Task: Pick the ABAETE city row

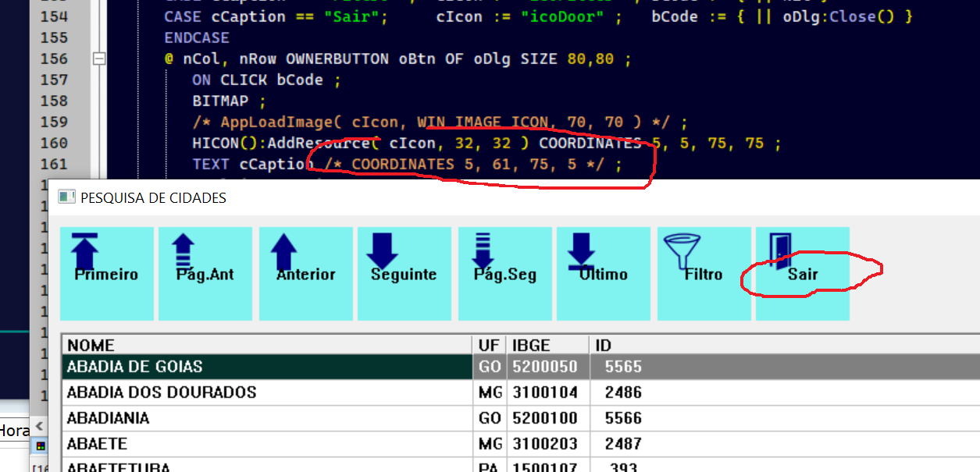Action: coord(265,444)
